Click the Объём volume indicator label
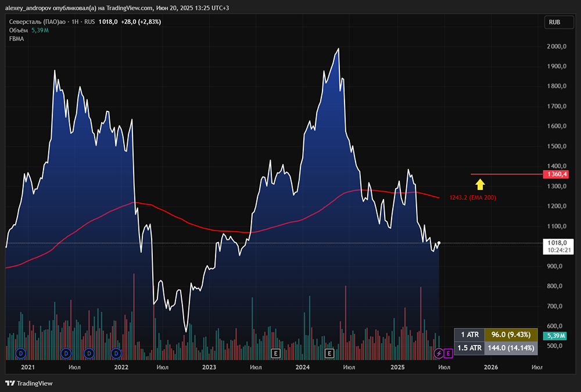Image resolution: width=581 pixels, height=392 pixels. point(19,30)
